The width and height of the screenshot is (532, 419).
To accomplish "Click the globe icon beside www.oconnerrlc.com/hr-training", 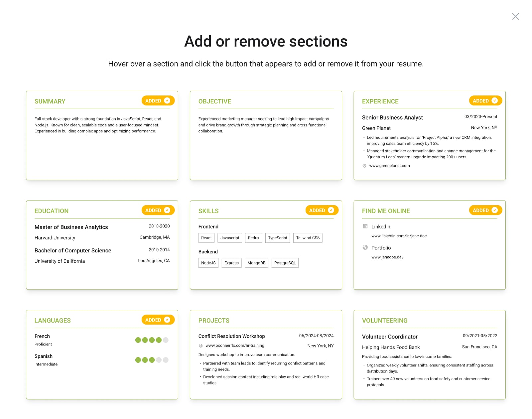I will tap(201, 346).
